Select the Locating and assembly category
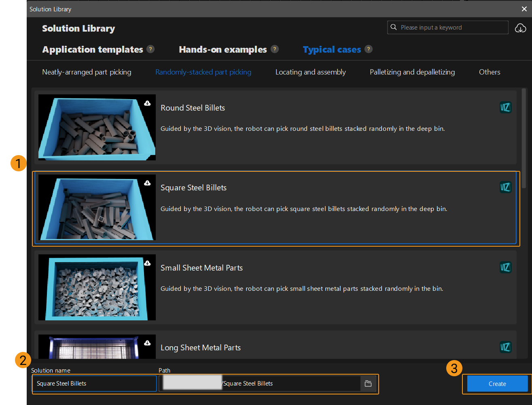The image size is (532, 405). pyautogui.click(x=310, y=72)
